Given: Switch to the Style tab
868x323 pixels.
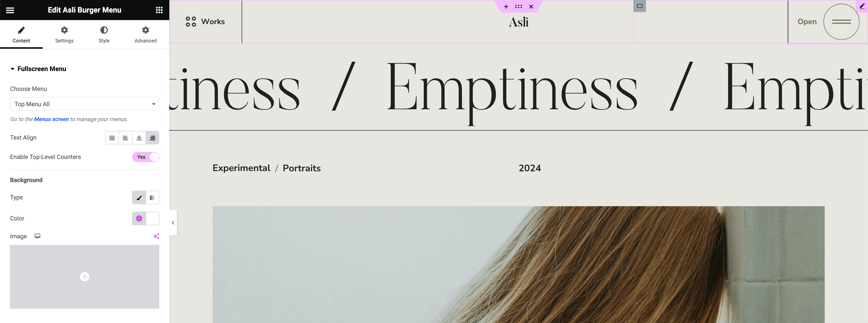Looking at the screenshot, I should pyautogui.click(x=104, y=34).
